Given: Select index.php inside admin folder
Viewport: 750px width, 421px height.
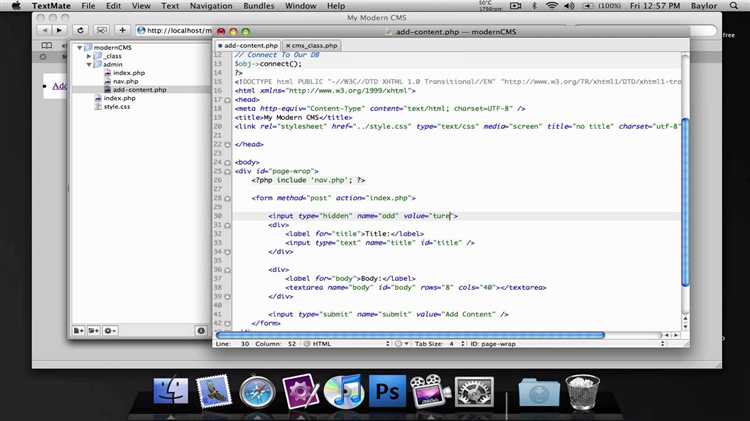Looking at the screenshot, I should click(x=129, y=73).
